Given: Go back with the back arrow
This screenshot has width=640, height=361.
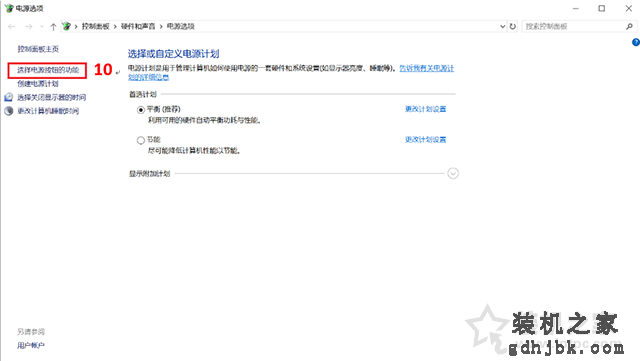Looking at the screenshot, I should tap(11, 27).
